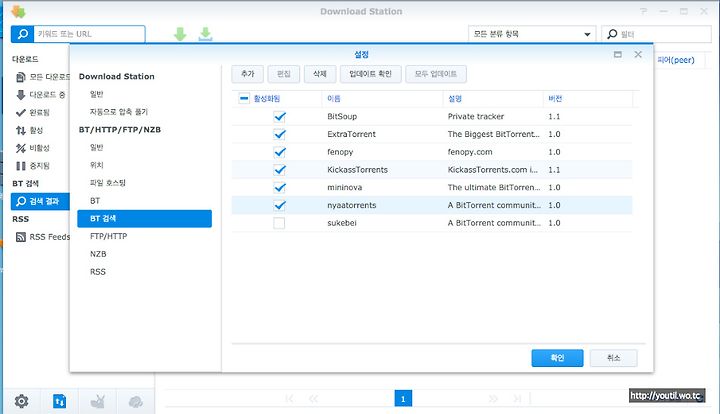Click the cloud-like icon in bottom toolbar
Screen dimensions: 720x414
click(x=136, y=402)
